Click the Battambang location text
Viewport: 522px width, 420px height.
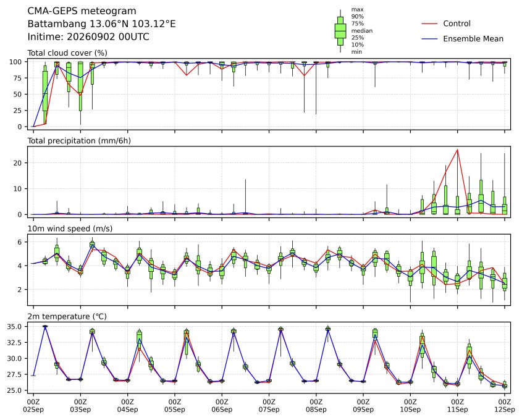[x=101, y=24]
